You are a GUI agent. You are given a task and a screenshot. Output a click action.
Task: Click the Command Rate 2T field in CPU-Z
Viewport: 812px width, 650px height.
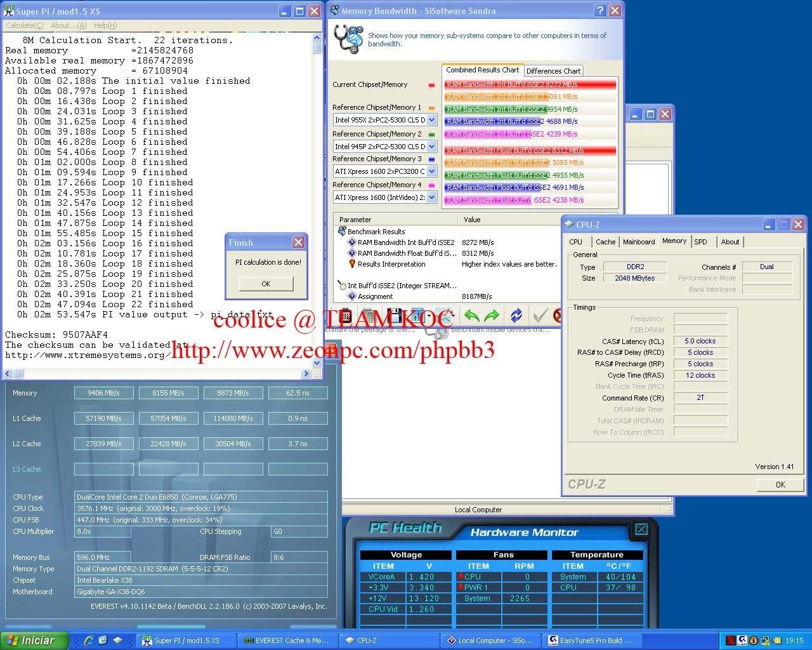[x=700, y=398]
